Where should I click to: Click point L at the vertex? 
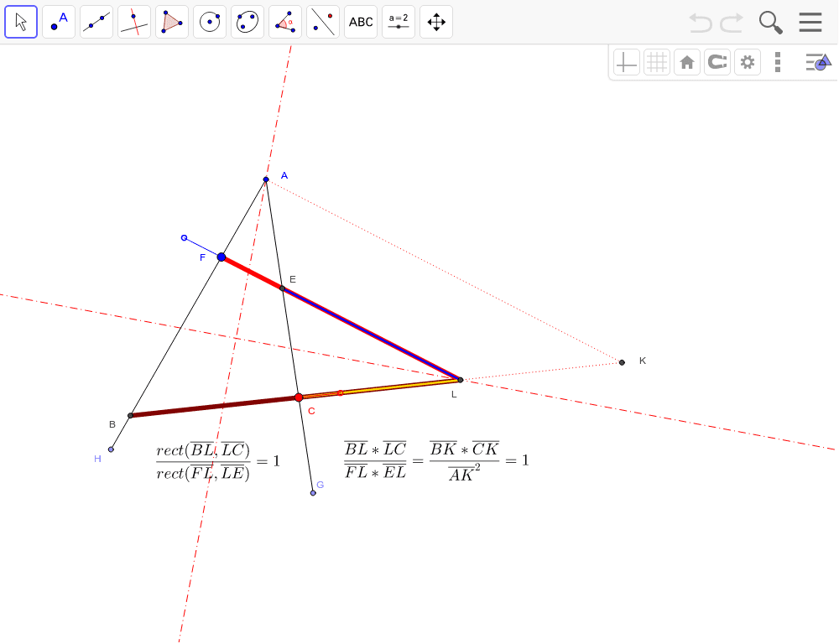point(461,380)
